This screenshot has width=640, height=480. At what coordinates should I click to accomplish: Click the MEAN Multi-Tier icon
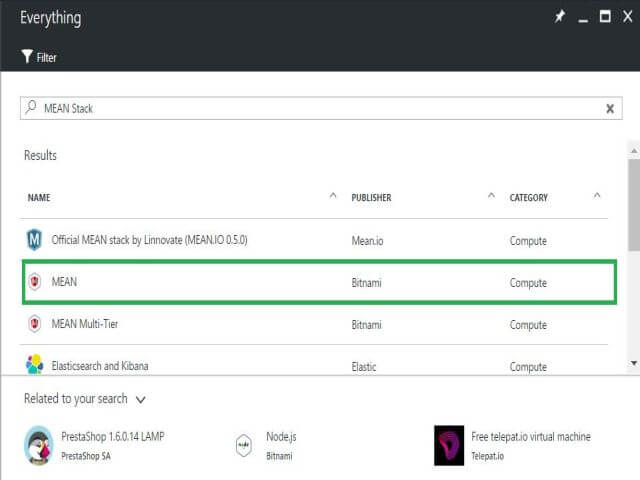[x=35, y=324]
